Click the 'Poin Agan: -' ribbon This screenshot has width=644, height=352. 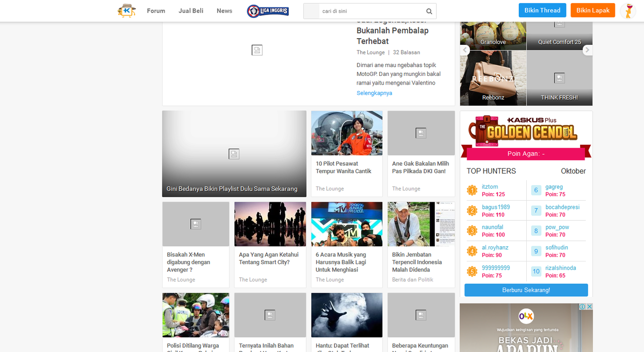point(526,154)
